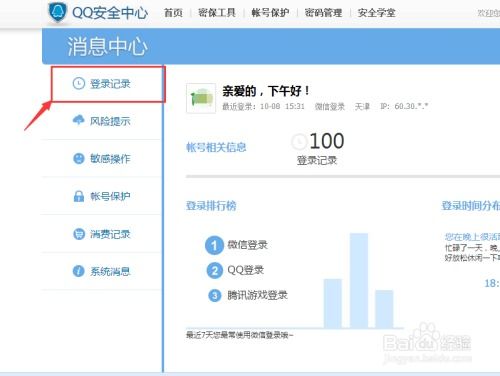Click the number 2 rank badge
Image resolution: width=500 pixels, height=376 pixels.
click(x=215, y=270)
